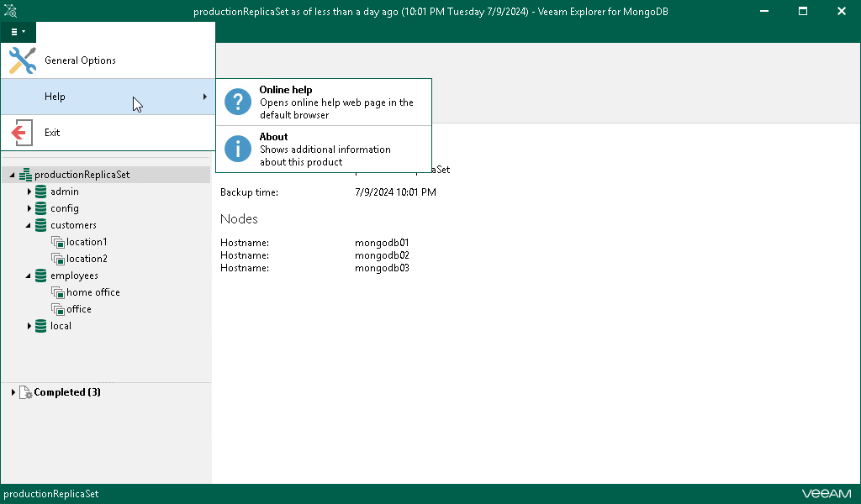Select the location1 collection
Screen dimensions: 861x504
pos(87,242)
